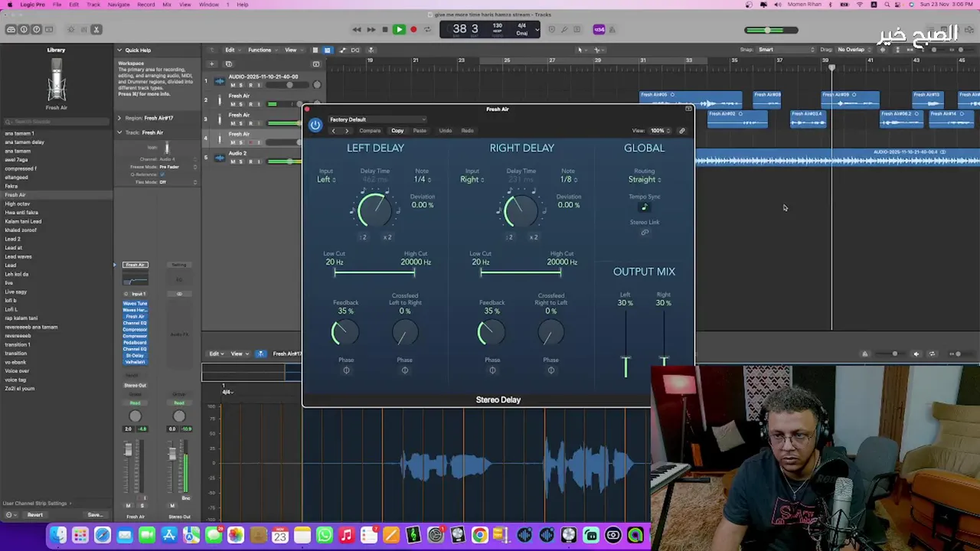The width and height of the screenshot is (980, 551).
Task: Toggle the Inspector button in the control bar
Action: point(24,29)
